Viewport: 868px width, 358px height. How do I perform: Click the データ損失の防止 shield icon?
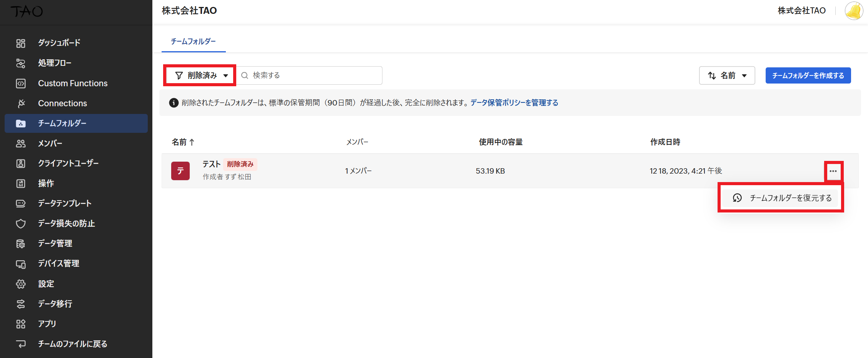(21, 224)
